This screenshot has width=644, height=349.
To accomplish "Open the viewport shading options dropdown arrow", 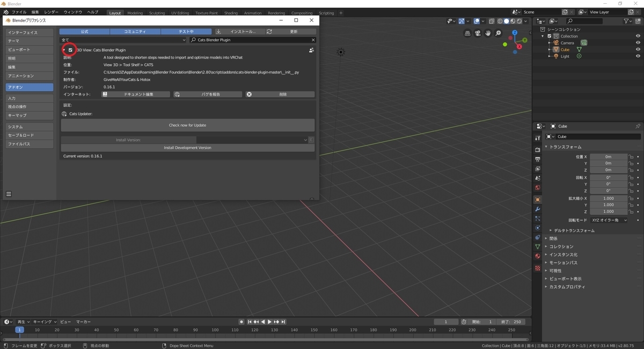I will point(526,21).
